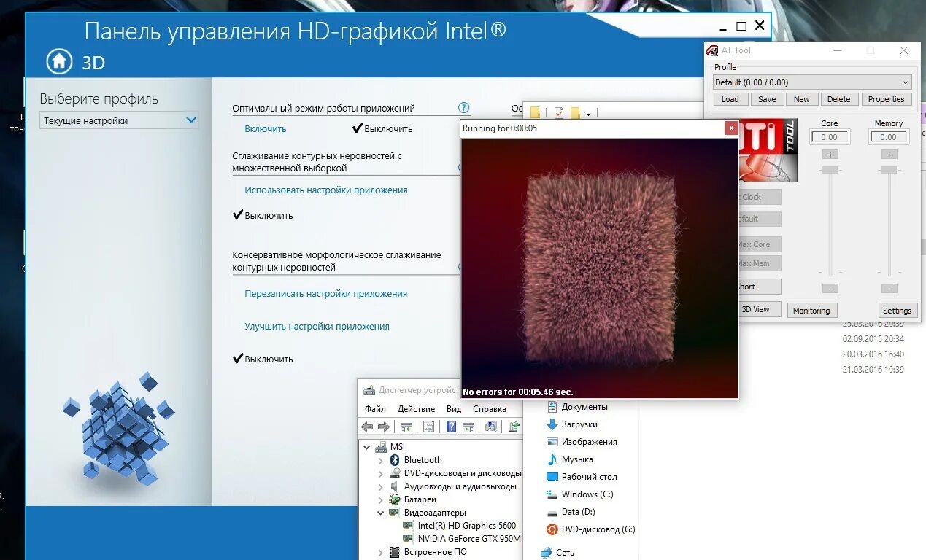Image resolution: width=926 pixels, height=560 pixels.
Task: Click ATITool title bar app icon
Action: (x=712, y=50)
